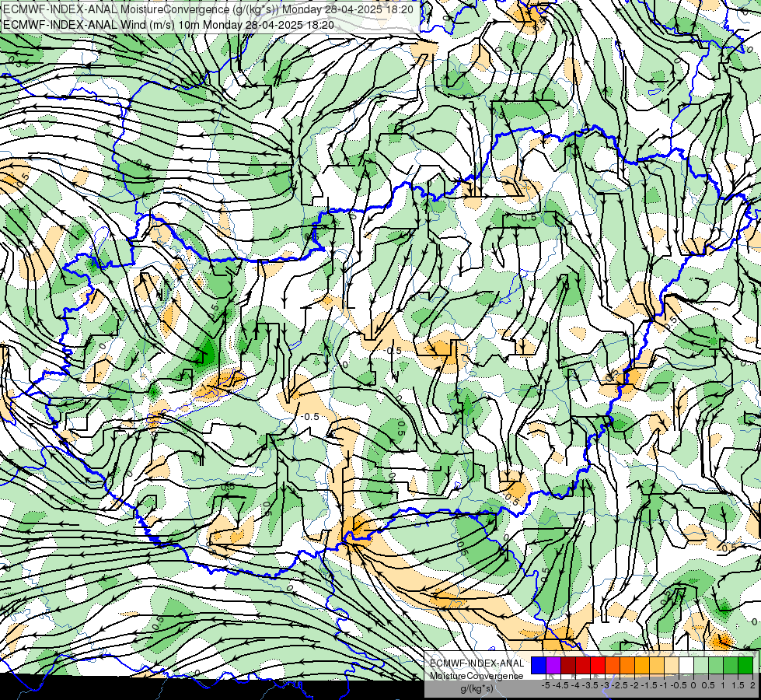This screenshot has width=761, height=700.
Task: Click the -5 tick label in the legend
Action: tap(546, 685)
